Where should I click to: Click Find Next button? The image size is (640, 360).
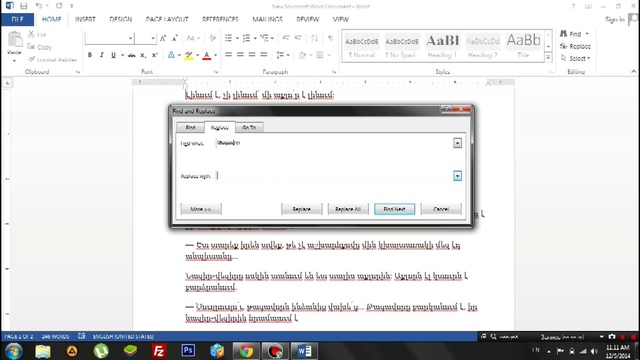[394, 209]
